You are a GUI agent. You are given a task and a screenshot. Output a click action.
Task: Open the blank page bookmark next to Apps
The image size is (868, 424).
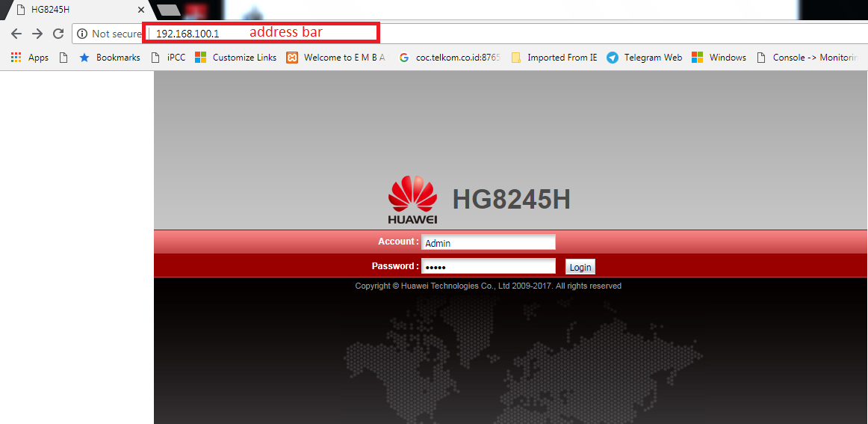[63, 57]
